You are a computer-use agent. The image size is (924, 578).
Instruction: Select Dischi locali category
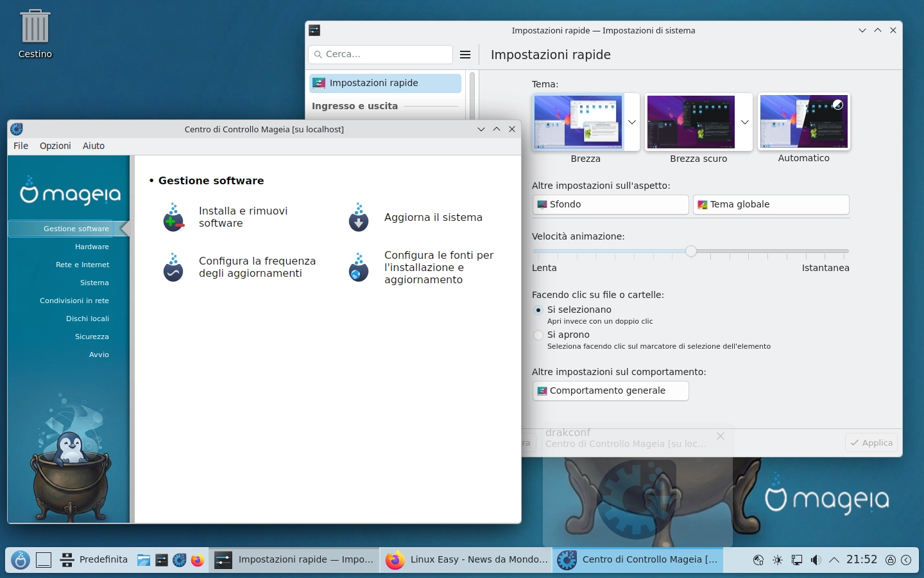(87, 319)
